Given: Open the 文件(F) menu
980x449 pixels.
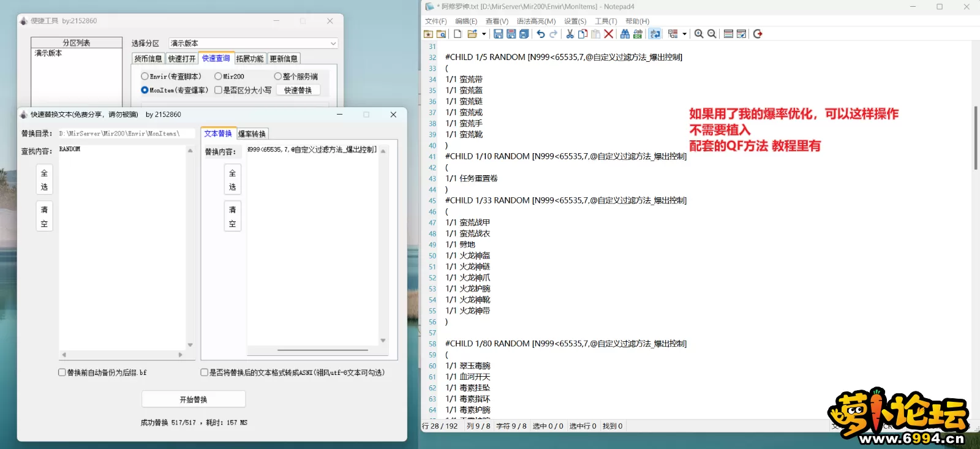Looking at the screenshot, I should 435,21.
